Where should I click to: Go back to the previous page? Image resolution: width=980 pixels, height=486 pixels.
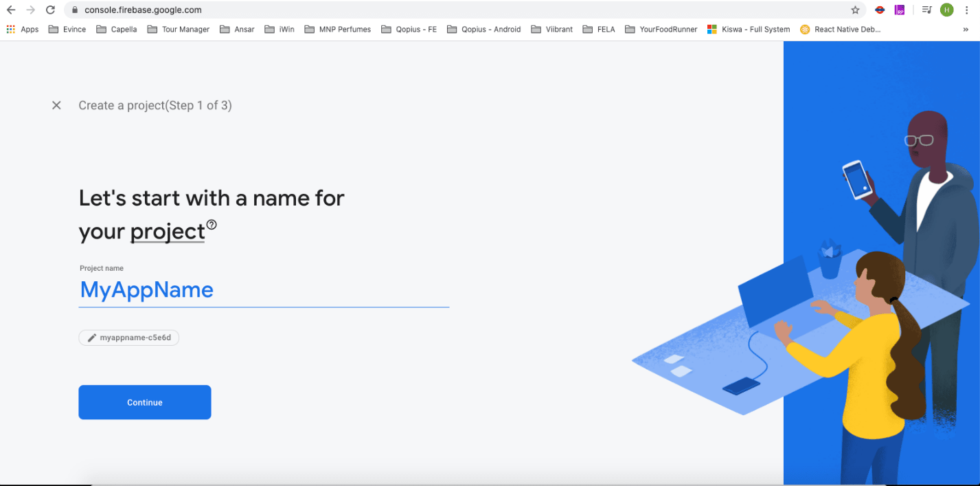[x=11, y=10]
